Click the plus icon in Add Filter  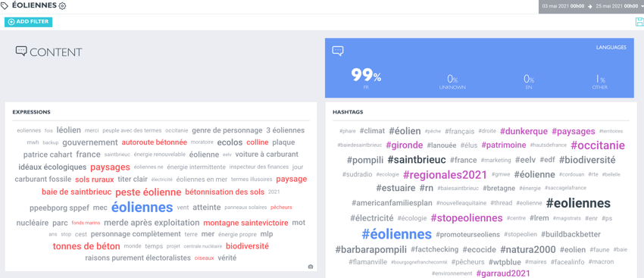(11, 22)
